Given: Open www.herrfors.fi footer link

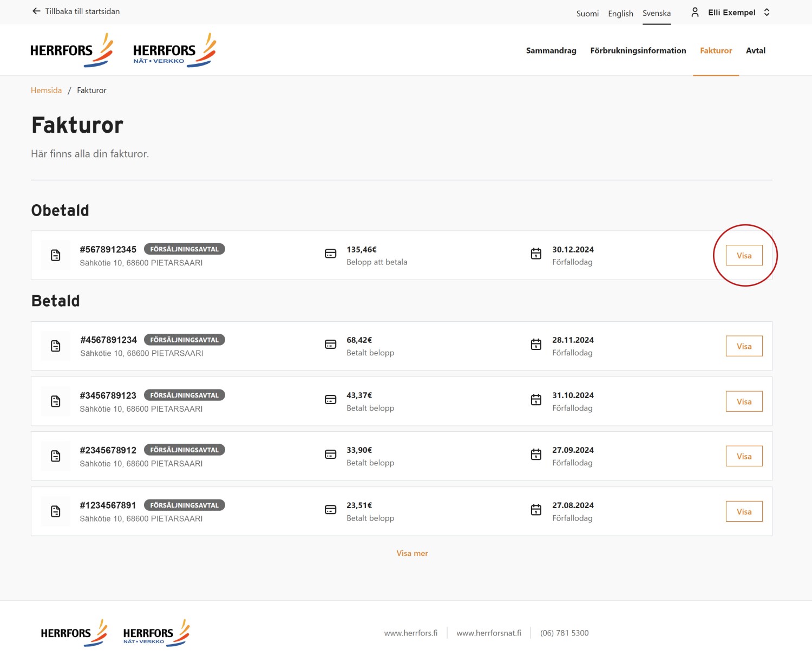Looking at the screenshot, I should click(410, 633).
